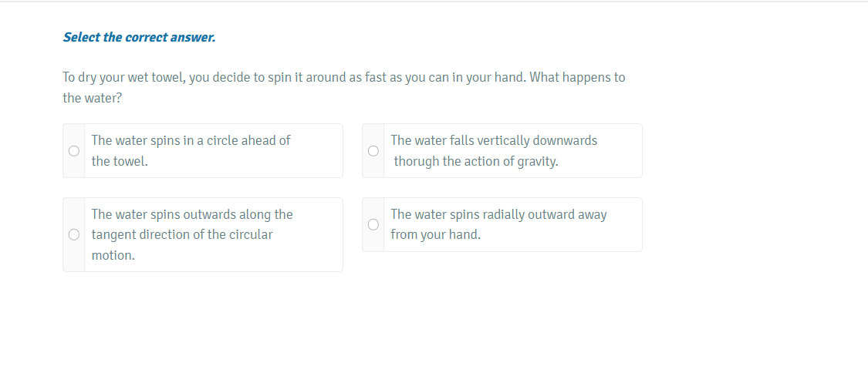Mark the "radially outward" radio button
This screenshot has height=373, width=868.
[373, 224]
